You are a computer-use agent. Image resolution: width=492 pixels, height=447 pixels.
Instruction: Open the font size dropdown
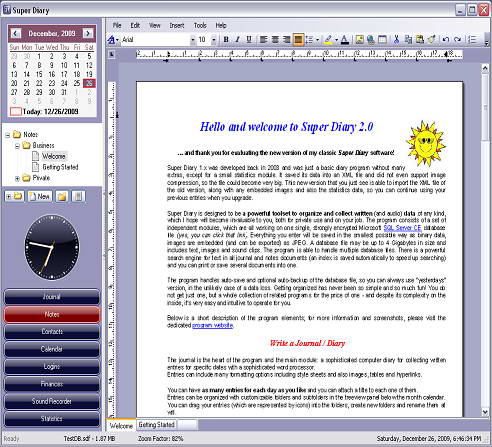tap(214, 40)
